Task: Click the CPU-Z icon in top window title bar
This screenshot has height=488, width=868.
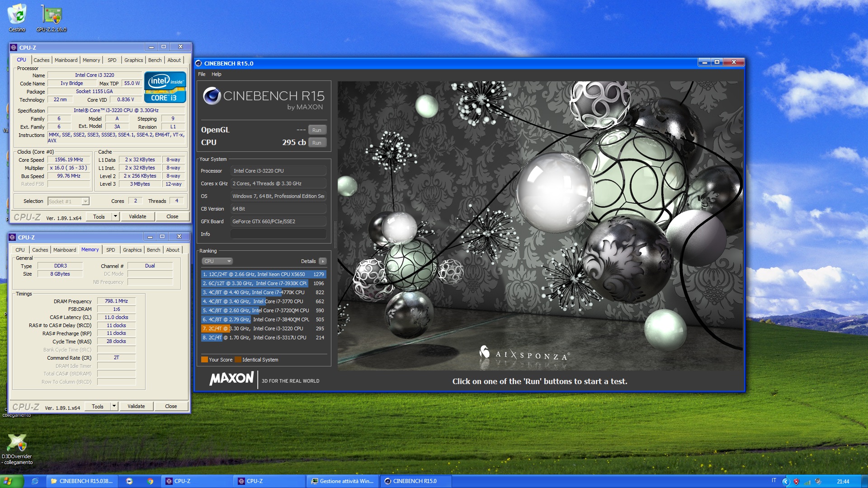Action: click(14, 47)
